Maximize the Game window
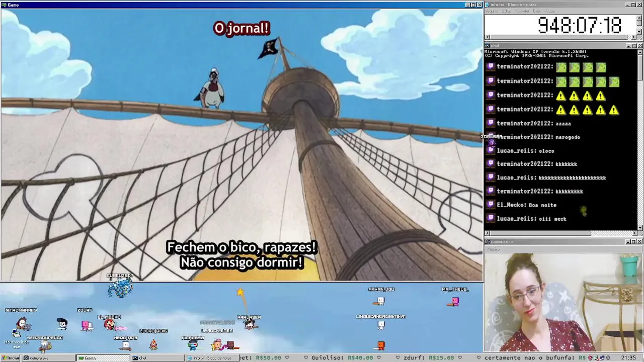The image size is (644, 362). point(473,5)
